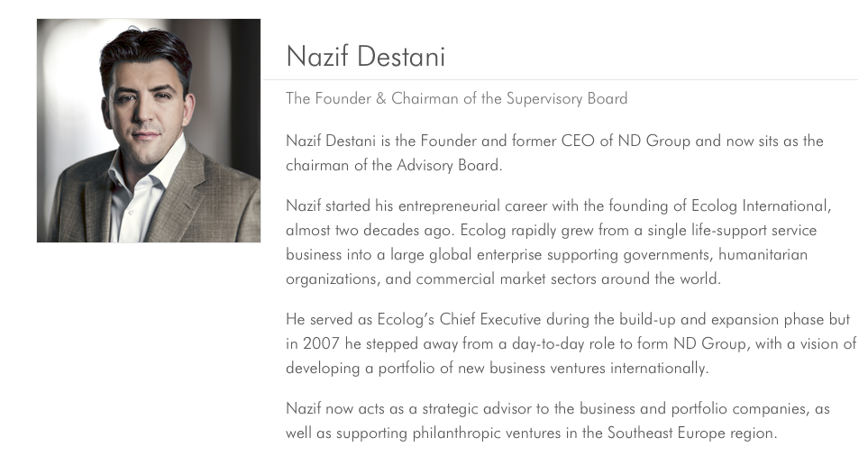
Task: Click the "Nazif Destani" name heading
Action: tap(365, 58)
